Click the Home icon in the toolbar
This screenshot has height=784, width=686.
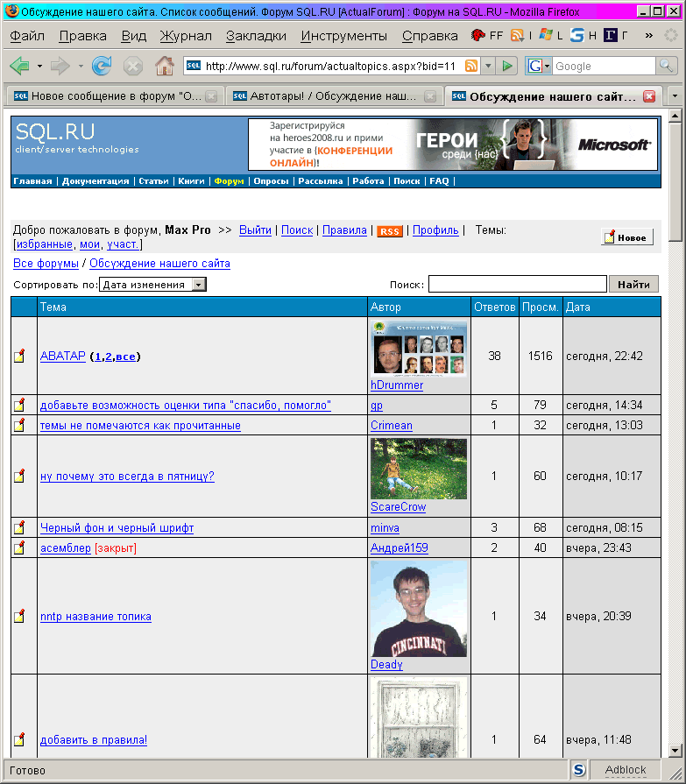164,66
